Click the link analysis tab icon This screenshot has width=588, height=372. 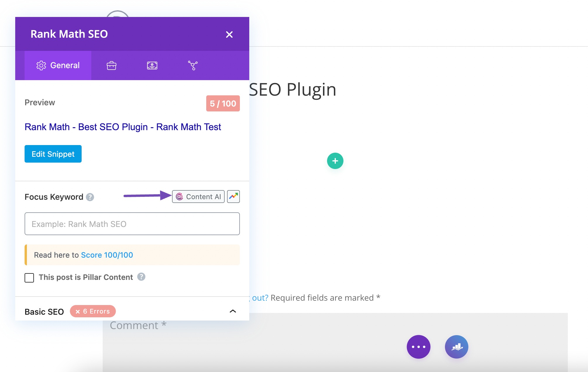point(192,65)
